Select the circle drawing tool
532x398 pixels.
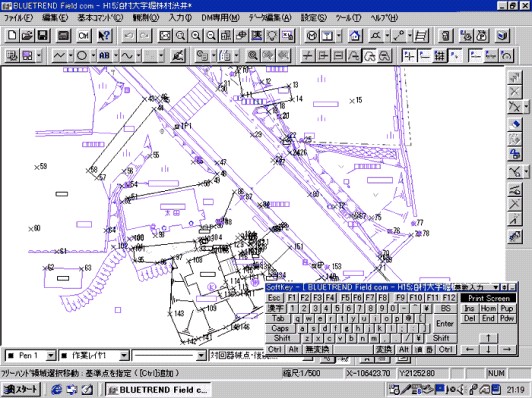[82, 55]
